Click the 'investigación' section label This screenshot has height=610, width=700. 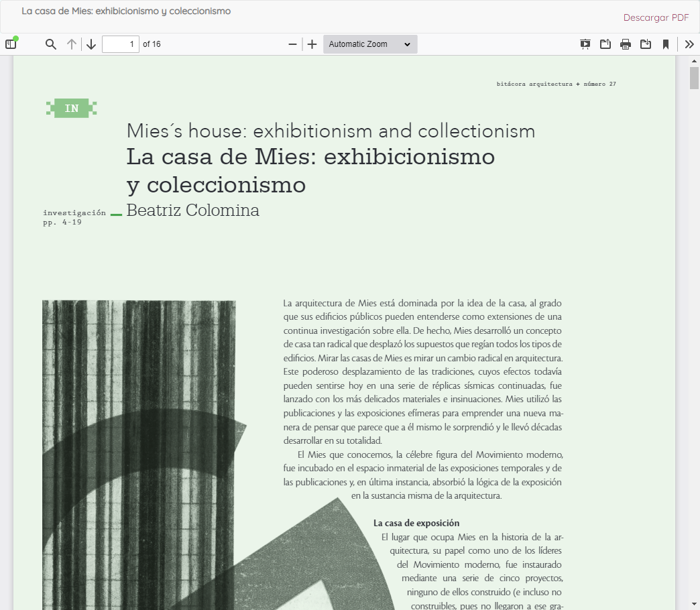click(74, 213)
